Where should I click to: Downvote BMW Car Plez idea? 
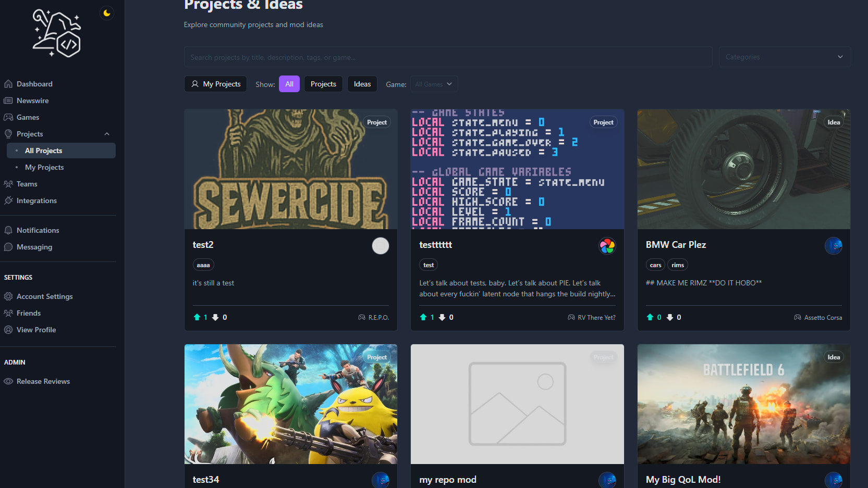point(670,317)
